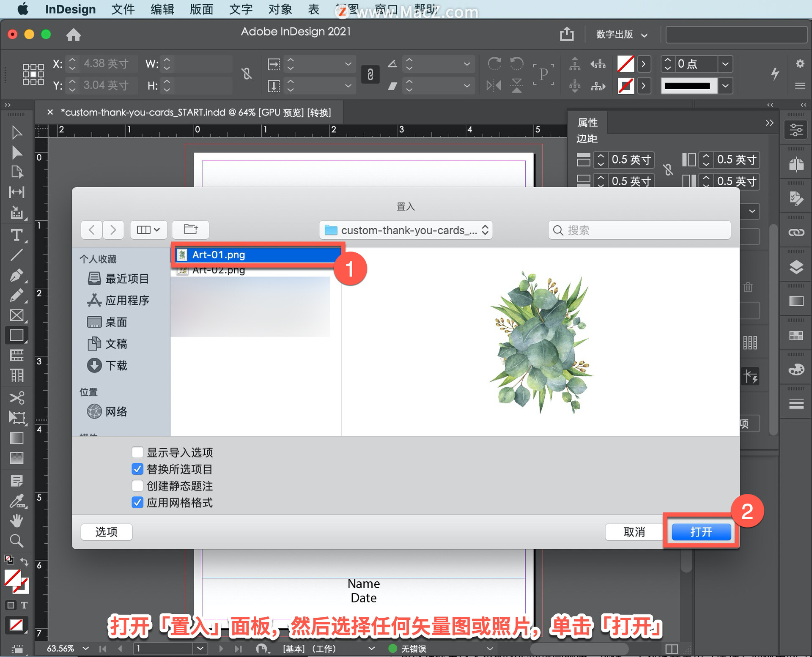
Task: Create new folder in Place dialog
Action: point(191,230)
